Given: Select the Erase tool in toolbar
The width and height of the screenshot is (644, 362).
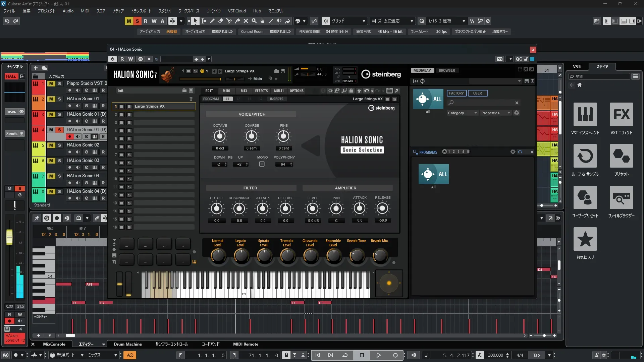Looking at the screenshot, I should pos(221,21).
